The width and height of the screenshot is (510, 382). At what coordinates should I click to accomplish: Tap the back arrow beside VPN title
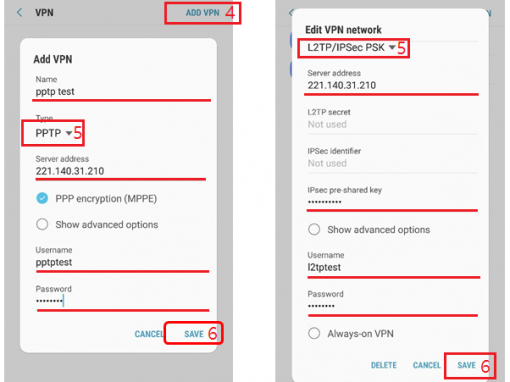pyautogui.click(x=20, y=13)
